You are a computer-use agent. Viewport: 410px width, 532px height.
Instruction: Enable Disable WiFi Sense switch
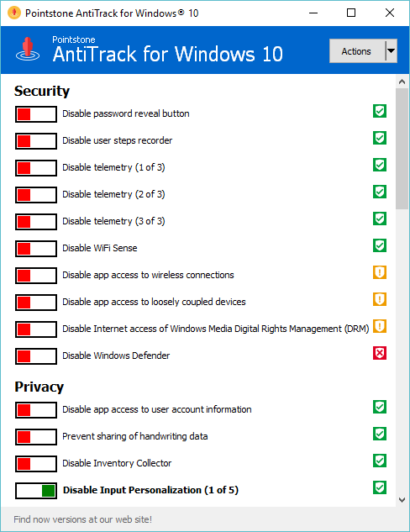(36, 249)
